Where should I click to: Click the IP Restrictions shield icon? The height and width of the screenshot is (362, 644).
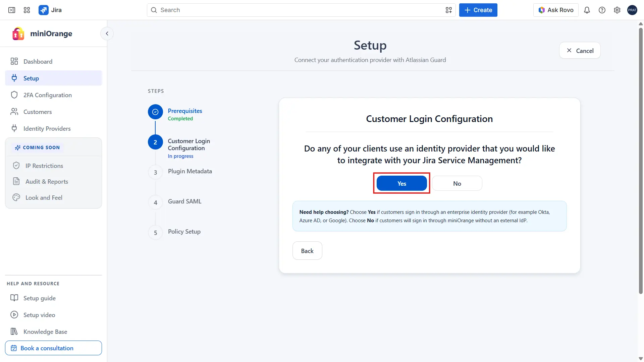[x=16, y=166]
